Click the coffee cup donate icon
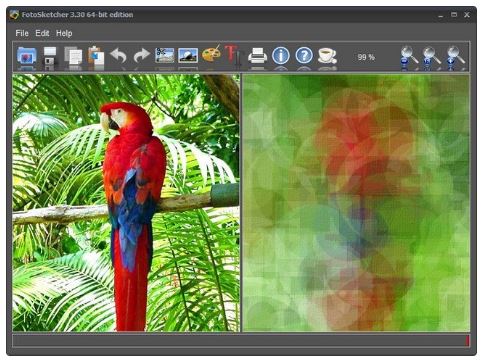 (x=327, y=56)
